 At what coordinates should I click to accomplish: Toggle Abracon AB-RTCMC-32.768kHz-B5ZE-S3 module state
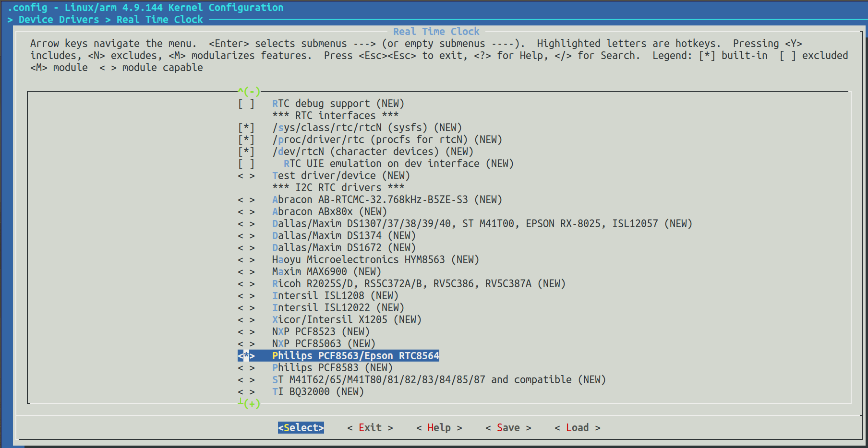246,200
